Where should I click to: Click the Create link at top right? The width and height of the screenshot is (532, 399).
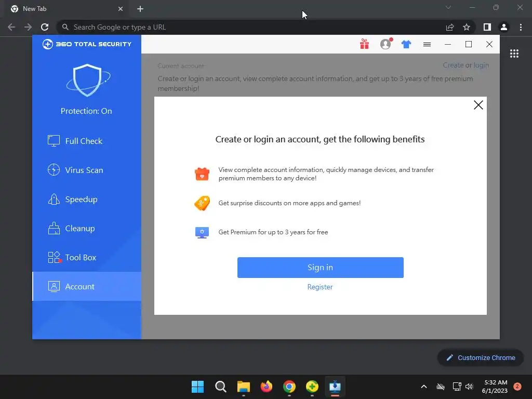pyautogui.click(x=453, y=65)
